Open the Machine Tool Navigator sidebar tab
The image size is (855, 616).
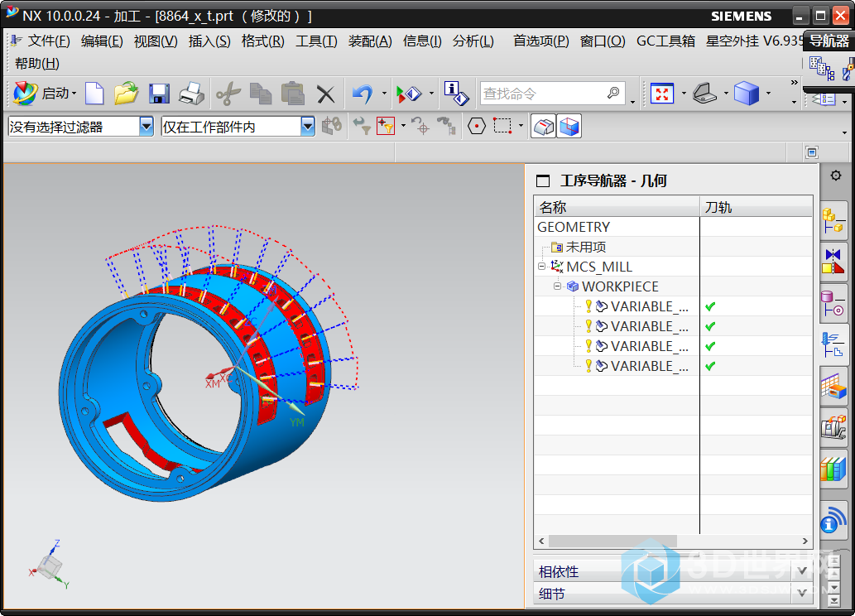coord(833,428)
